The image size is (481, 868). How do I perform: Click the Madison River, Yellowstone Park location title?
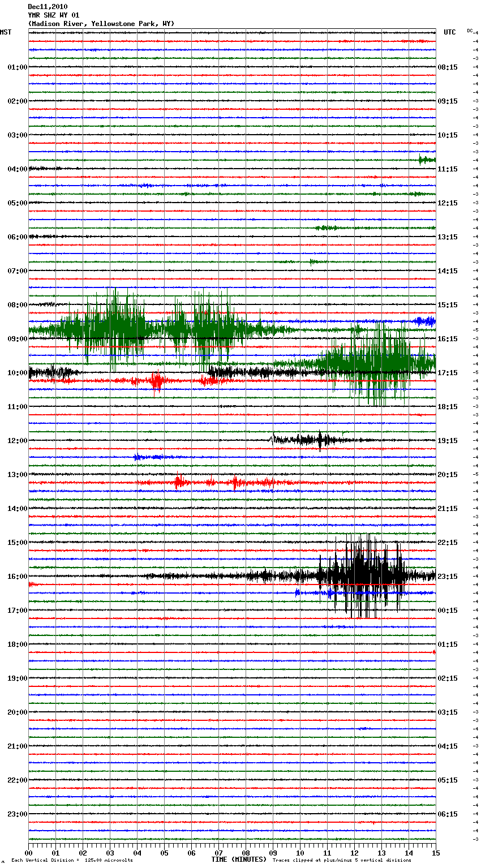pyautogui.click(x=101, y=24)
